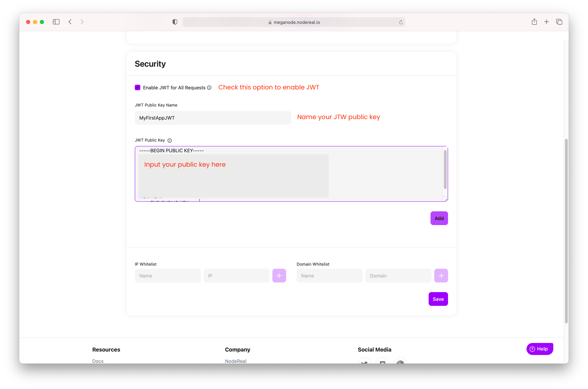
Task: Edit the JWT Public Key Name field
Action: [213, 118]
